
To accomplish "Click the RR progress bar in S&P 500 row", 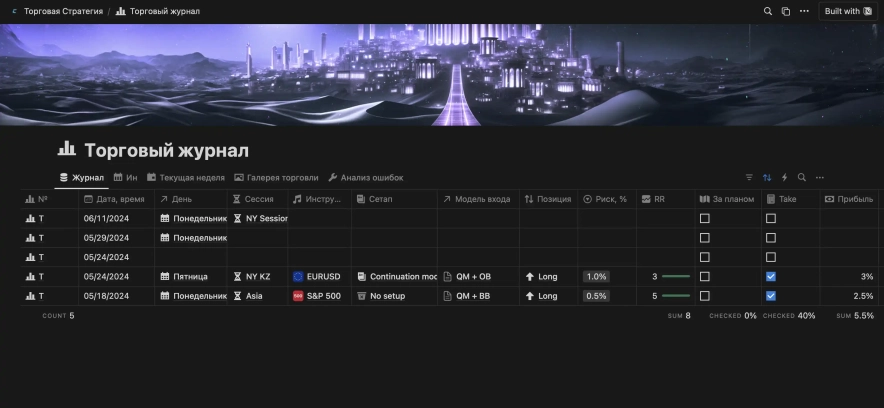I will click(676, 296).
